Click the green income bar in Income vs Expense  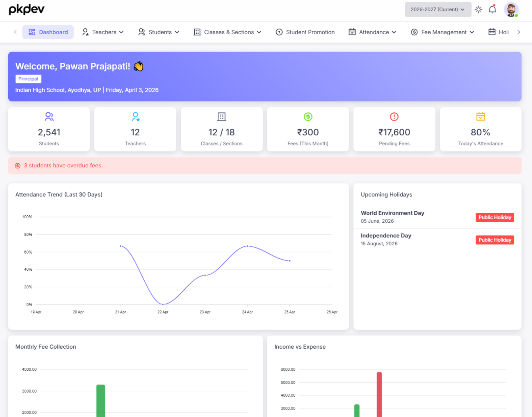click(x=357, y=411)
